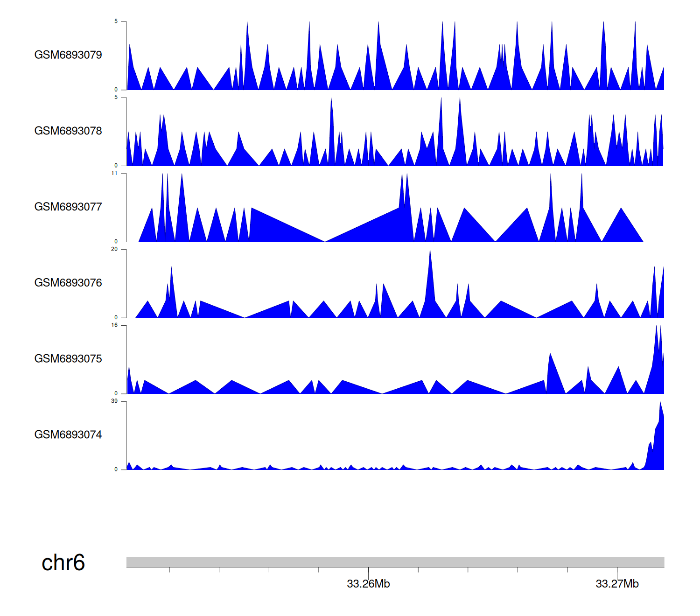Click the gray chr6 ideogram bar
Viewport: 700px width, 616px height.
(x=395, y=562)
